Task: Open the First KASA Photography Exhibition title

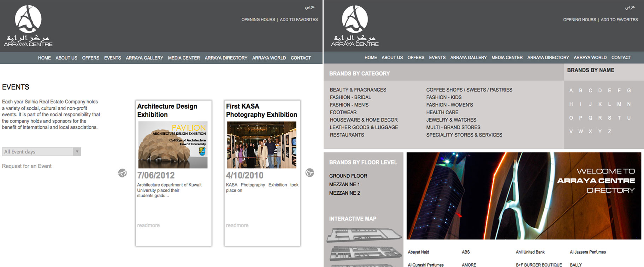Action: click(x=261, y=110)
